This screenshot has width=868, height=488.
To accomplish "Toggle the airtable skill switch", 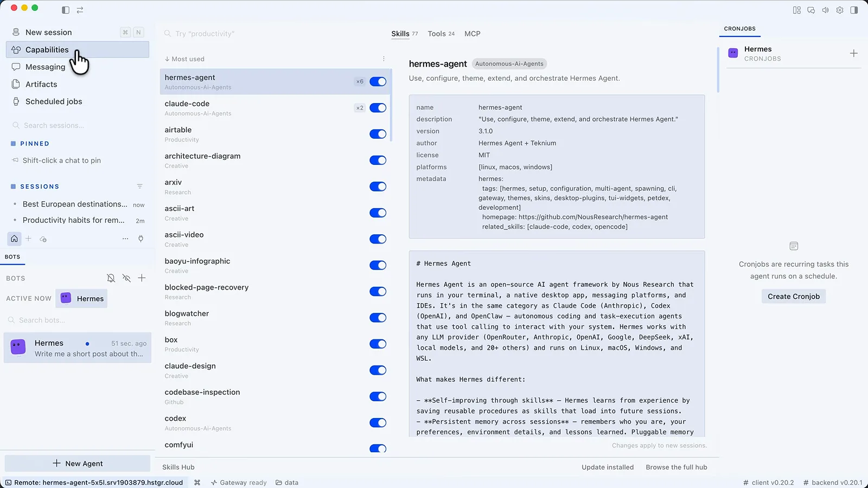I will 378,134.
